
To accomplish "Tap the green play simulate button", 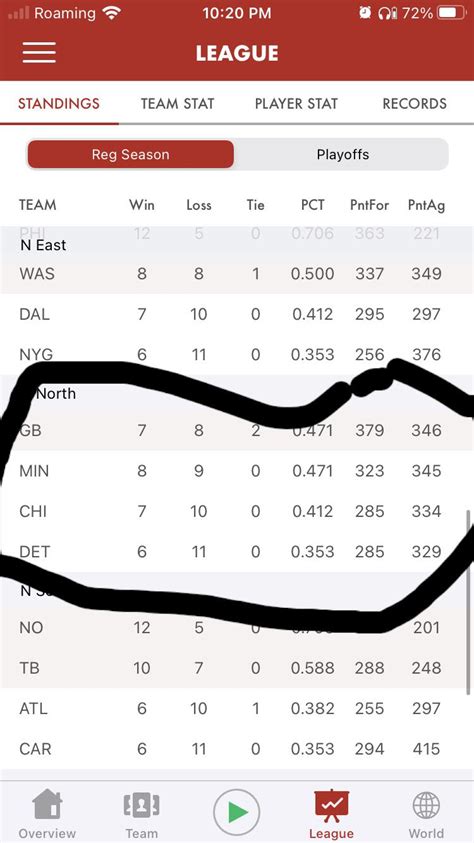I will [236, 812].
